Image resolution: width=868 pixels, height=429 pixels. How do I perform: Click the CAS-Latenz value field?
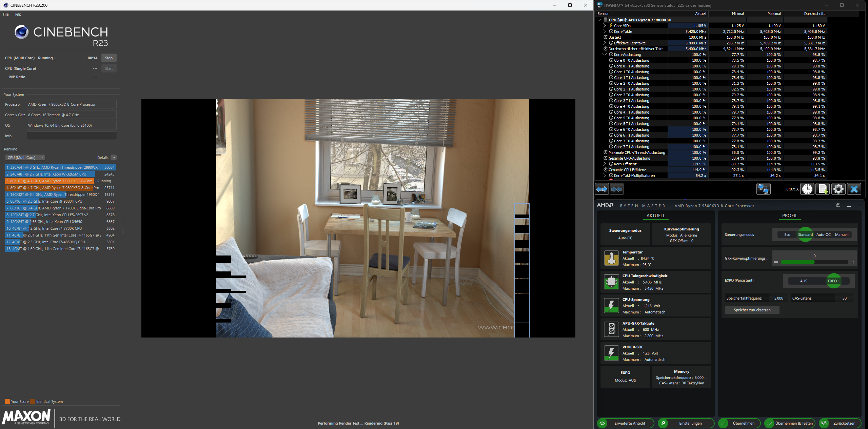coord(844,298)
